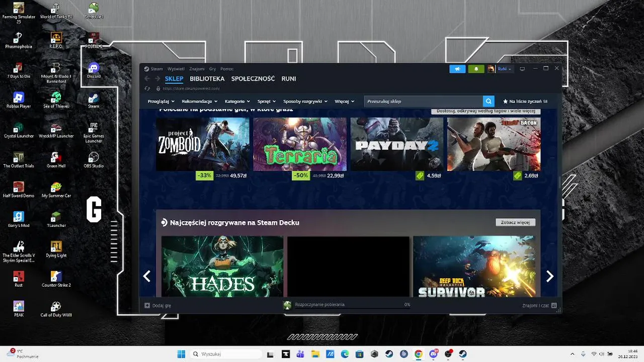Switch to the BIBLIOTEKA tab
644x362 pixels.
pyautogui.click(x=207, y=79)
